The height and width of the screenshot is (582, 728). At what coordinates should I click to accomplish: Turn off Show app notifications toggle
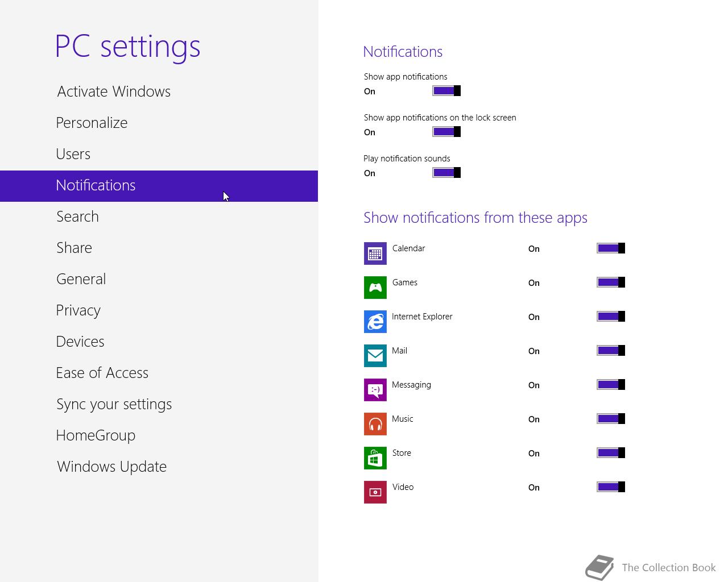click(446, 91)
